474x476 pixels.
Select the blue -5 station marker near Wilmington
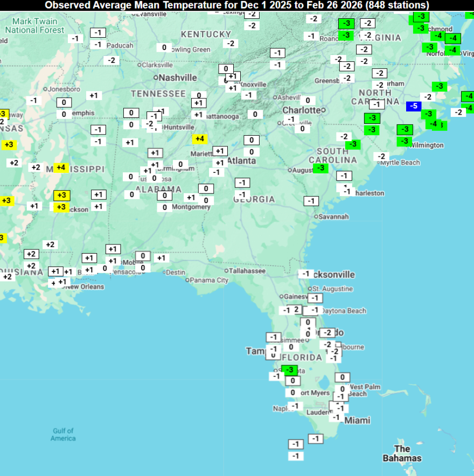(x=413, y=107)
